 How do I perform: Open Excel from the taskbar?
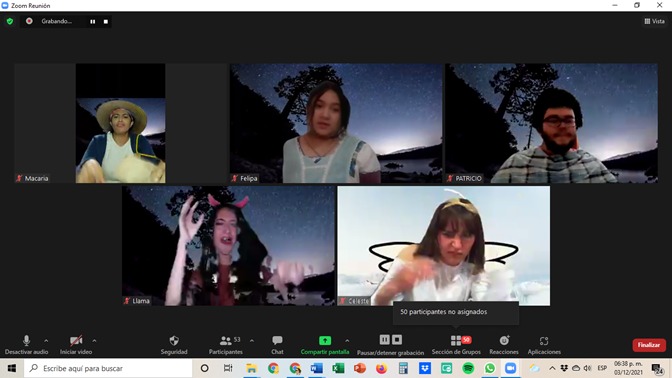tap(338, 368)
